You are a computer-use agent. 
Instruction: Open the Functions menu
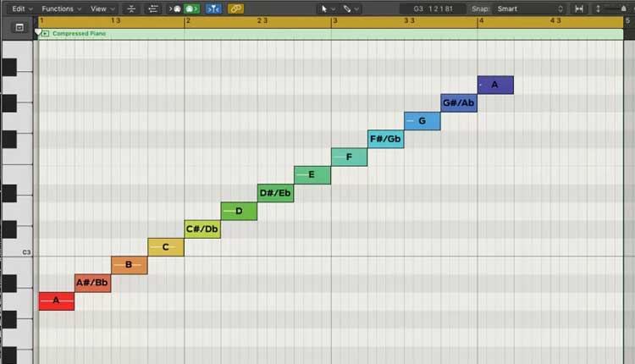tap(61, 8)
